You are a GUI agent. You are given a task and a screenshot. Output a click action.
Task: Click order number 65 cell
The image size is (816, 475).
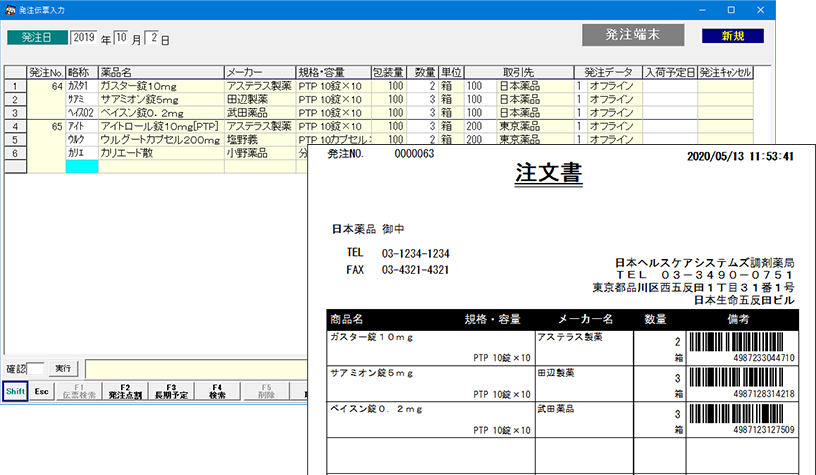46,126
